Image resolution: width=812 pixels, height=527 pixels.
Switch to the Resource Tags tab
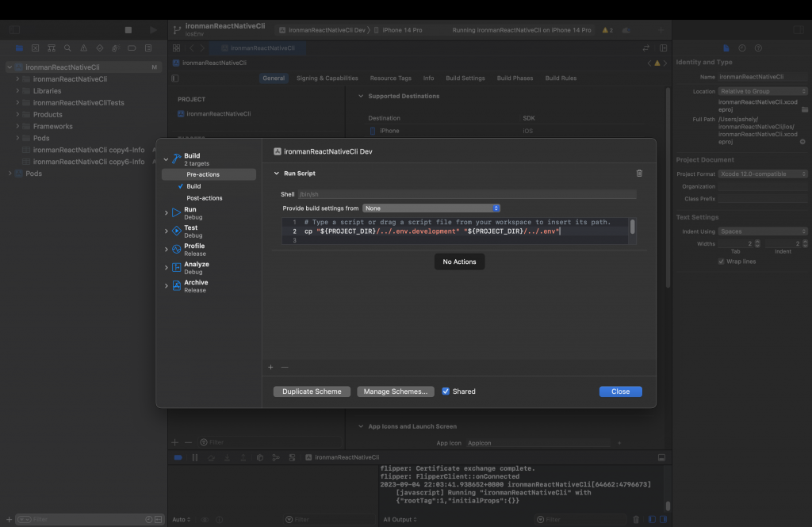point(390,78)
